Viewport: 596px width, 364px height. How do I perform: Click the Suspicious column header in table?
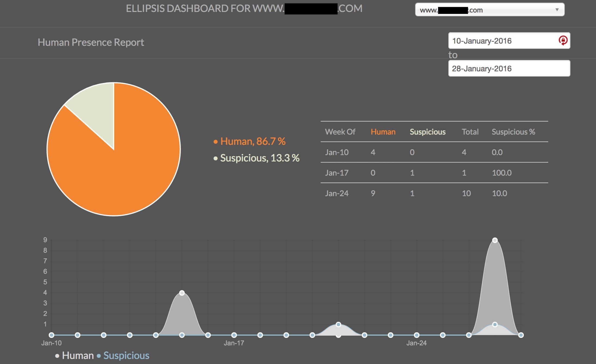(x=428, y=132)
